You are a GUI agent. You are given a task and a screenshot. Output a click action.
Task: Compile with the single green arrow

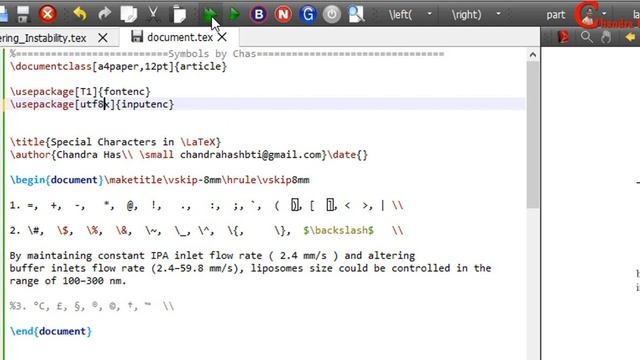tap(234, 15)
